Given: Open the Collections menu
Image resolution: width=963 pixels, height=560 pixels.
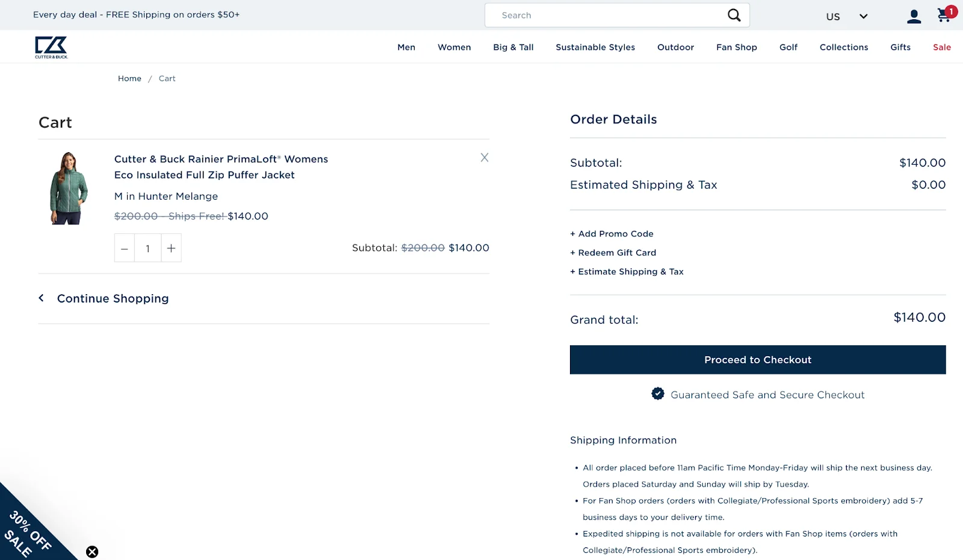Looking at the screenshot, I should tap(844, 47).
